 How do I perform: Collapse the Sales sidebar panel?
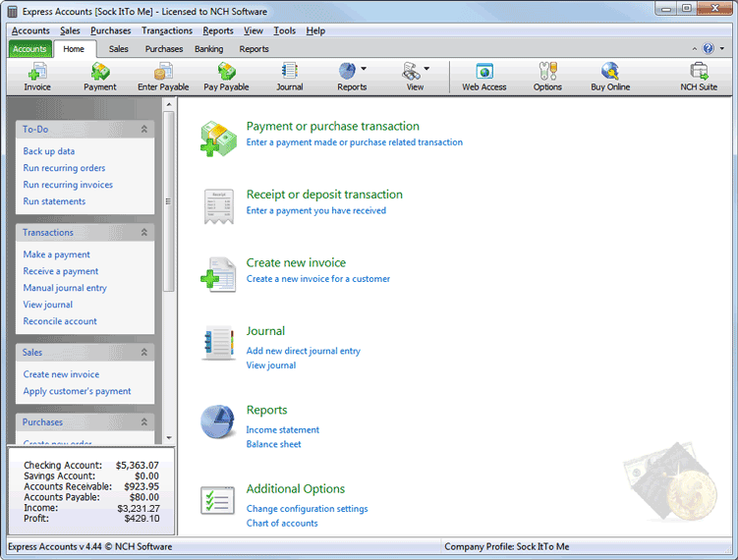[144, 352]
